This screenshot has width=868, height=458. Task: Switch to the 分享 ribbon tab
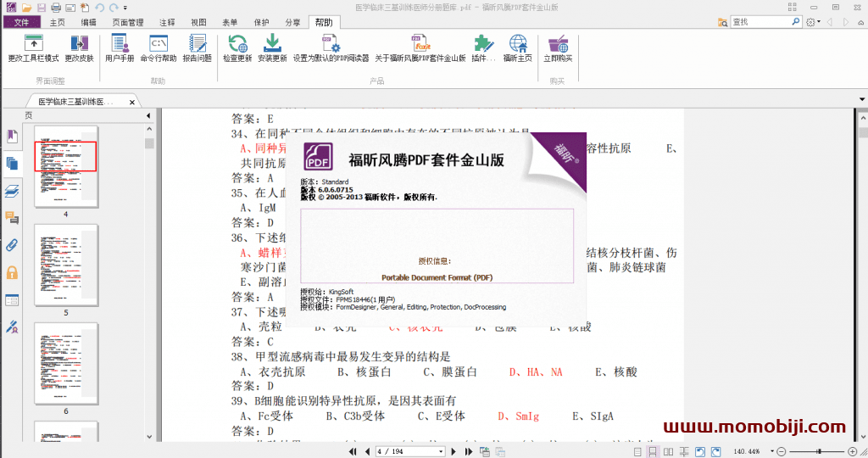(292, 22)
